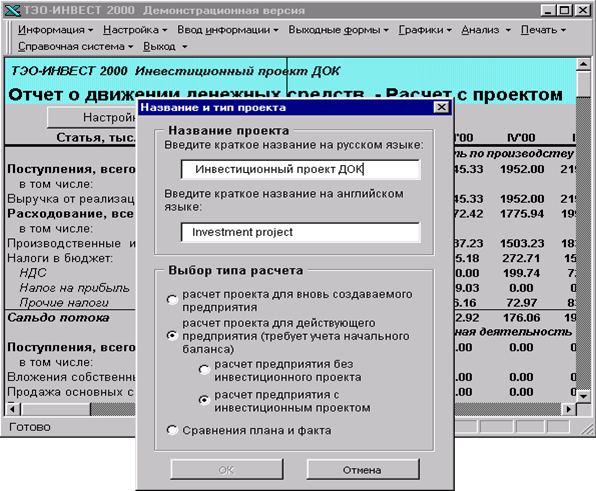Click the horizontal scrollbar left arrow

tap(13, 409)
